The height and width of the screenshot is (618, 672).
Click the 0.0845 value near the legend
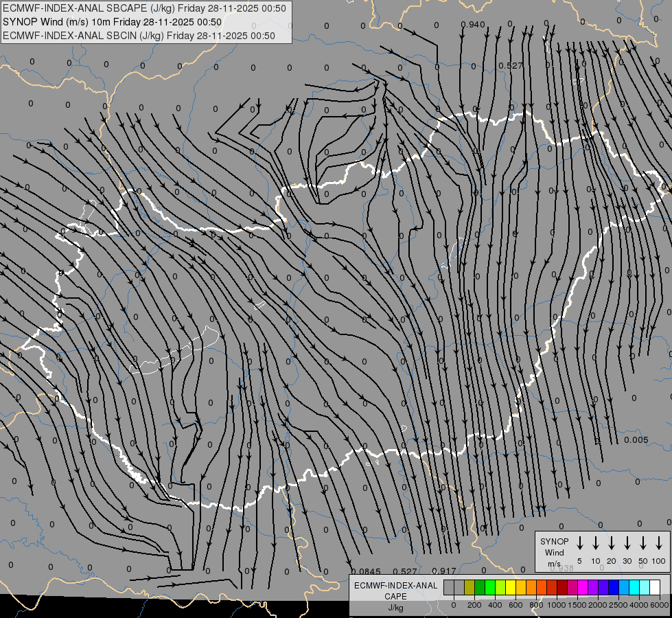point(366,571)
